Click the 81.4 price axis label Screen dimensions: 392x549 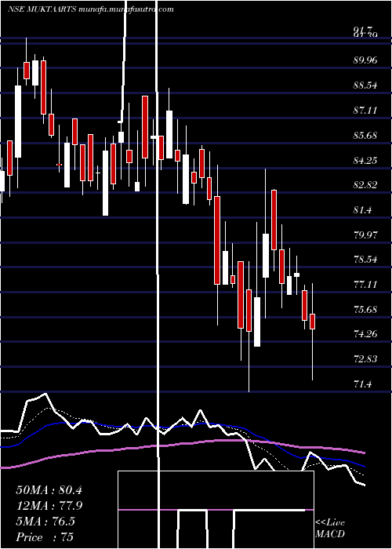pos(362,210)
